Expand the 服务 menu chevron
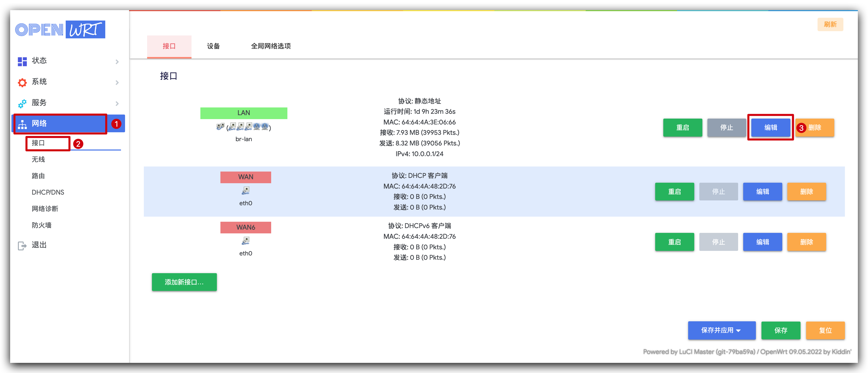 pos(117,103)
